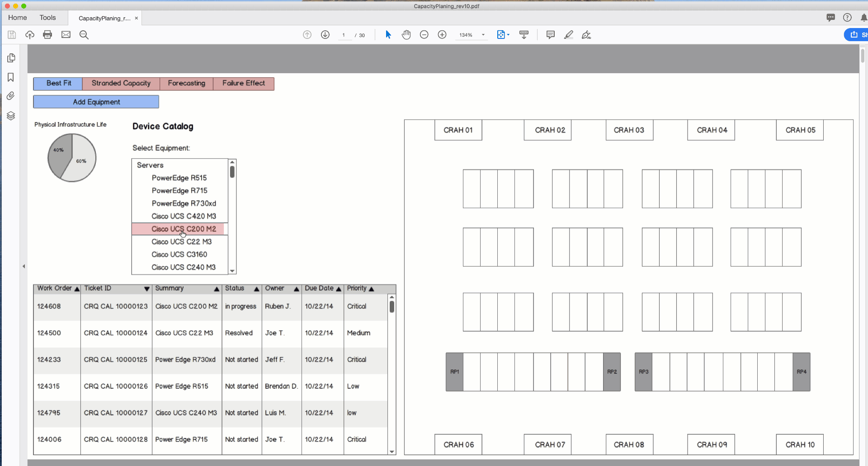The width and height of the screenshot is (868, 466).
Task: Open the fit page options icon
Action: tap(503, 35)
